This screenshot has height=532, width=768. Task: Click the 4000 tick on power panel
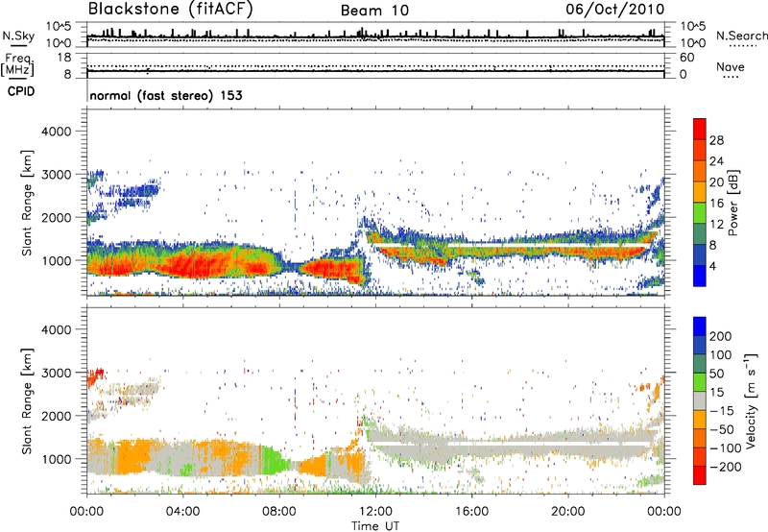56,132
